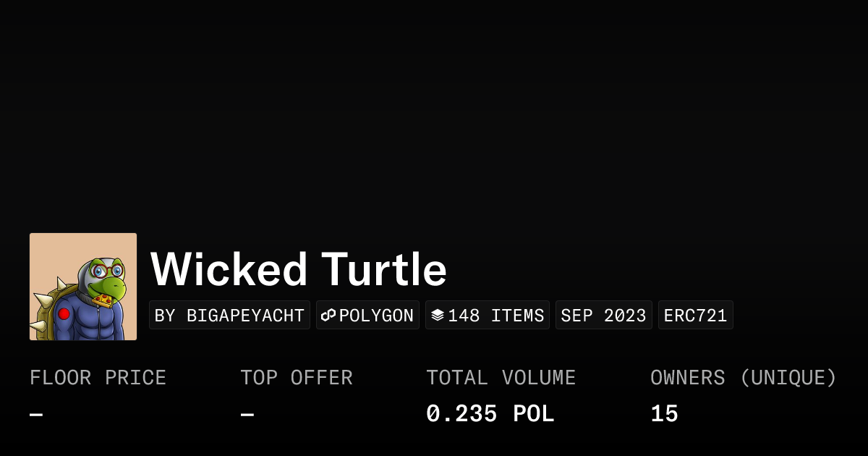Click the Polygon chain link icon

click(x=328, y=316)
